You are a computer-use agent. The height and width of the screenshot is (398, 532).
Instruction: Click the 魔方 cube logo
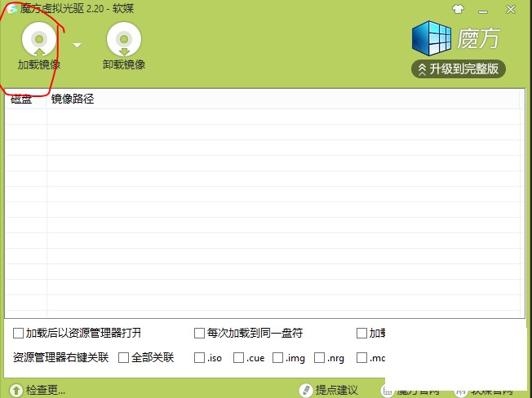click(432, 38)
